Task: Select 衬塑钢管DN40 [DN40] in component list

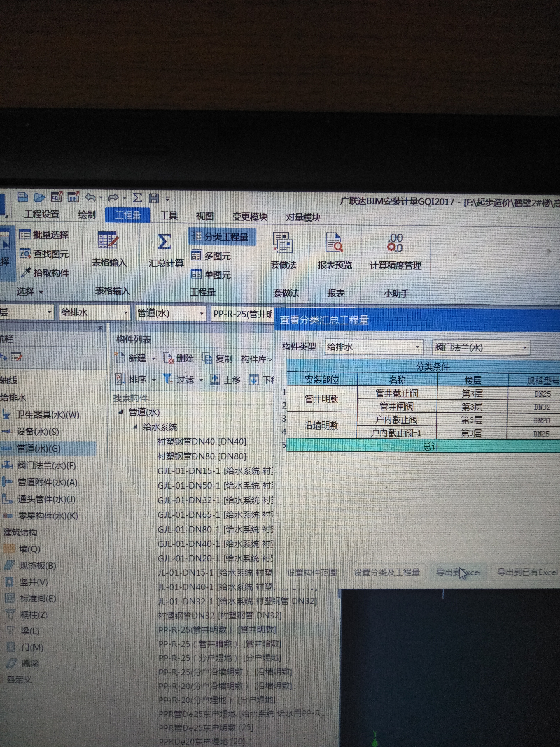Action: tap(202, 441)
